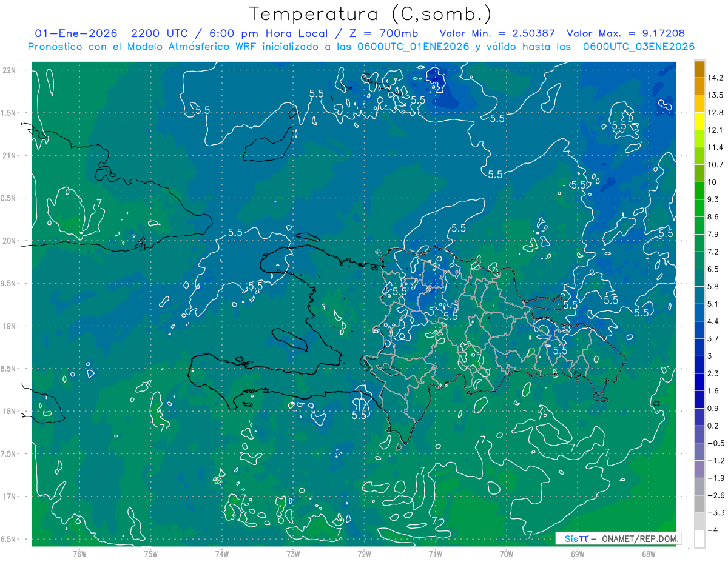Click the '-1.9' colorbar value

(x=716, y=478)
